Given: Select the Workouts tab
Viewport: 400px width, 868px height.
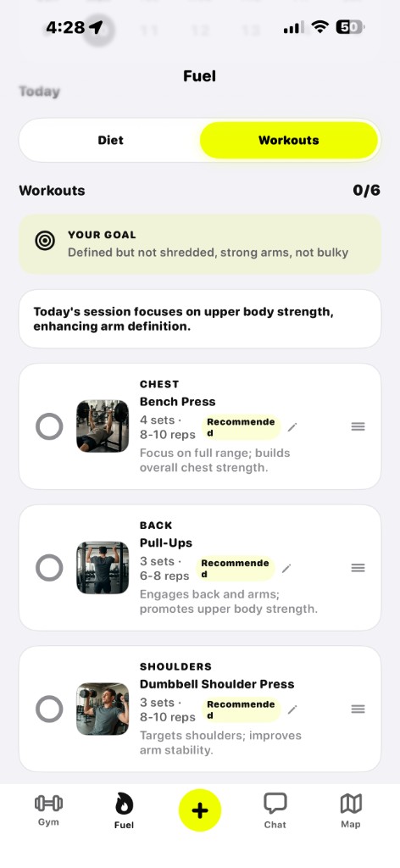Looking at the screenshot, I should pos(289,140).
